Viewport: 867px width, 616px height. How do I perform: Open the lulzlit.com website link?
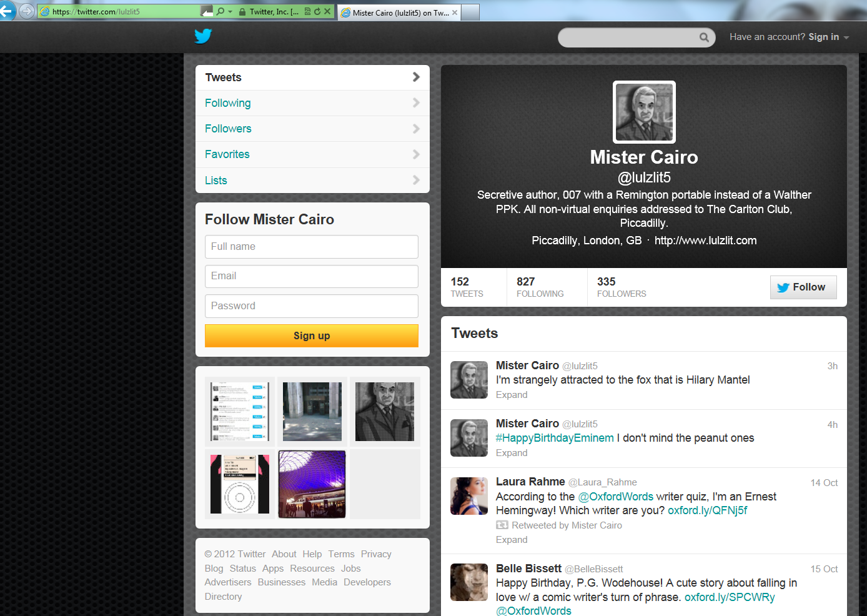tap(705, 241)
